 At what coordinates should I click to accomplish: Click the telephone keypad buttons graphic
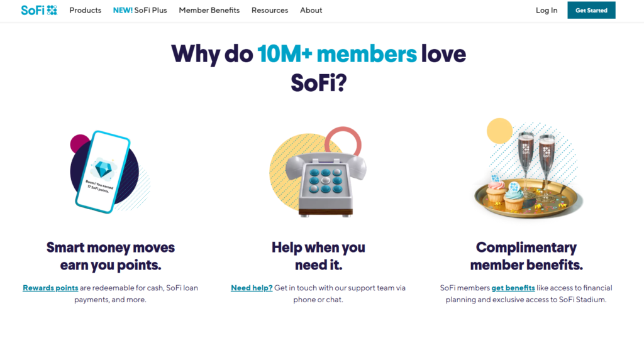325,180
